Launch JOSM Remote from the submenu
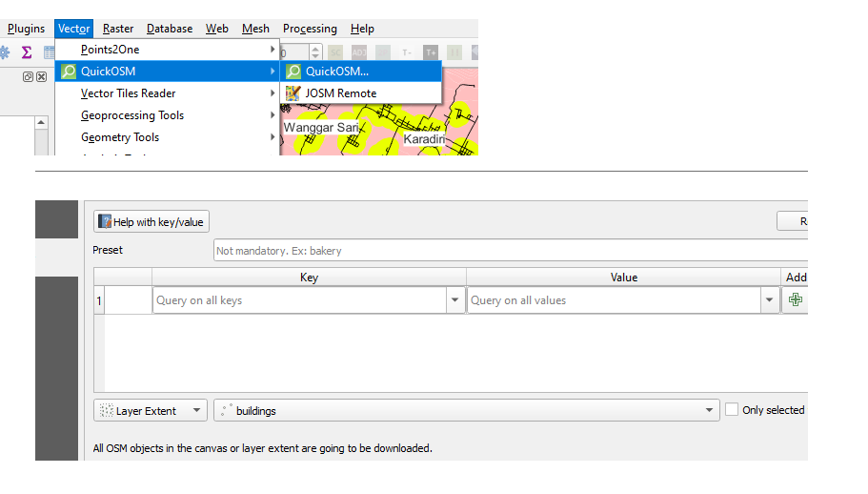Viewport: 868px width, 494px height. 361,93
